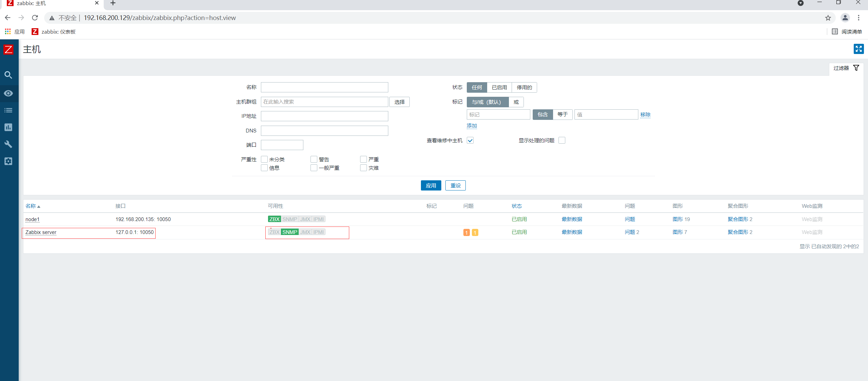Viewport: 868px width, 381px height.
Task: Sort hosts by the 名称 column header
Action: [x=31, y=206]
